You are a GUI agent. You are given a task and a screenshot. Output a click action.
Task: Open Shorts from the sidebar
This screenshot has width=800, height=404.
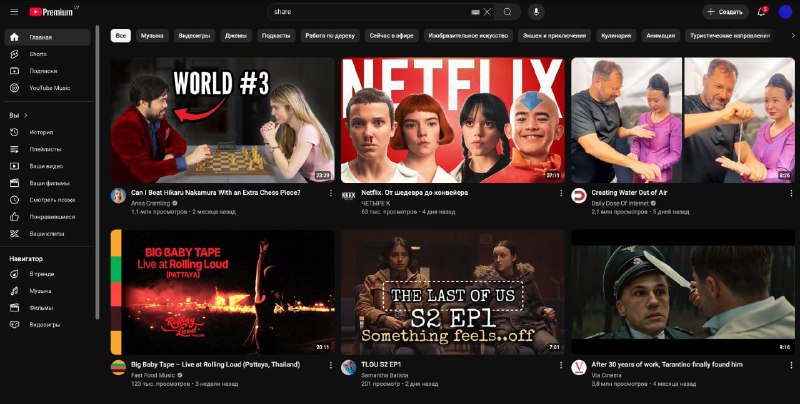(x=47, y=54)
